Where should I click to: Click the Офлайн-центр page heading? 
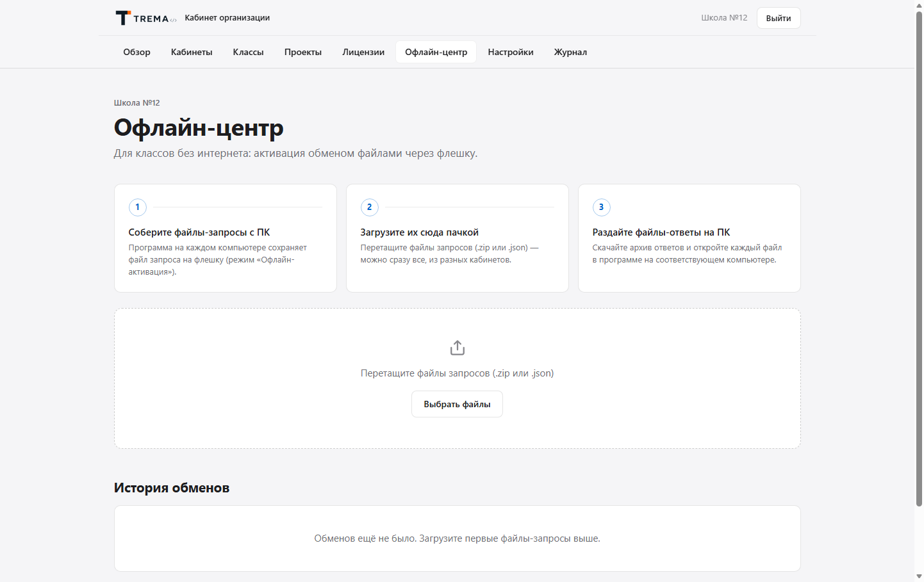(x=199, y=127)
